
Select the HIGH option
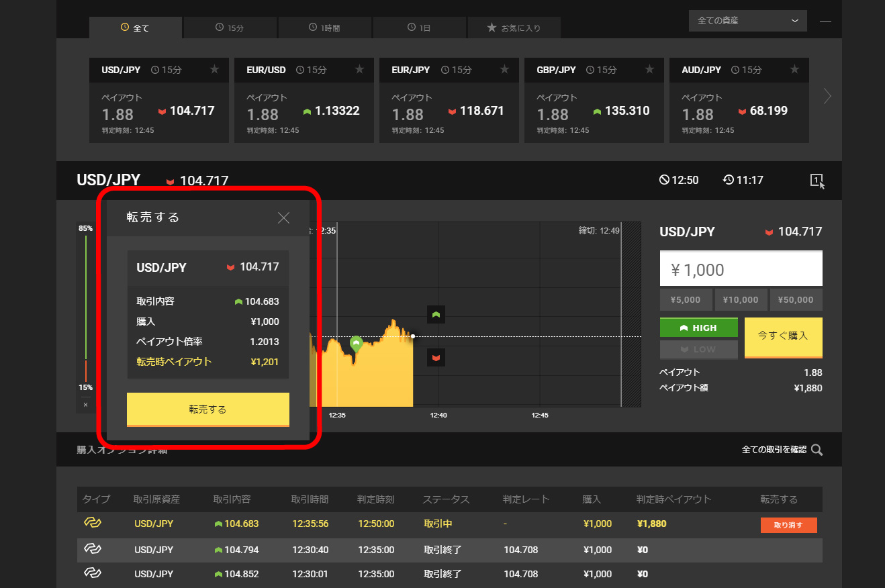[699, 328]
